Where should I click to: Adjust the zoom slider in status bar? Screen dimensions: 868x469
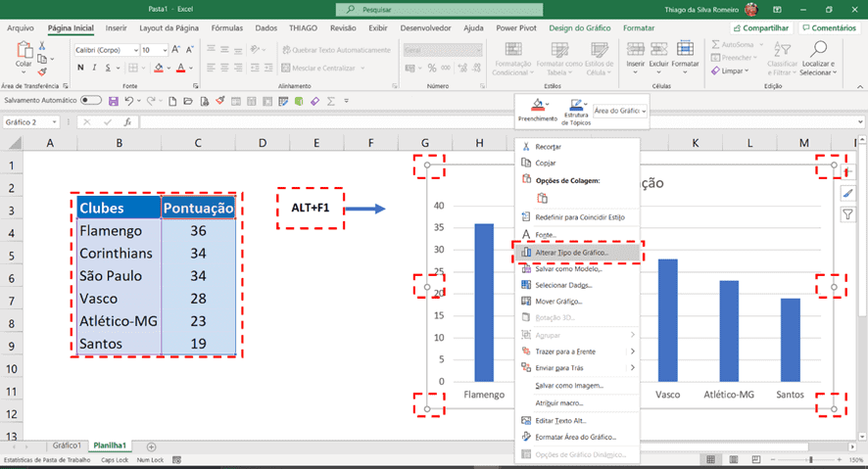coord(810,459)
